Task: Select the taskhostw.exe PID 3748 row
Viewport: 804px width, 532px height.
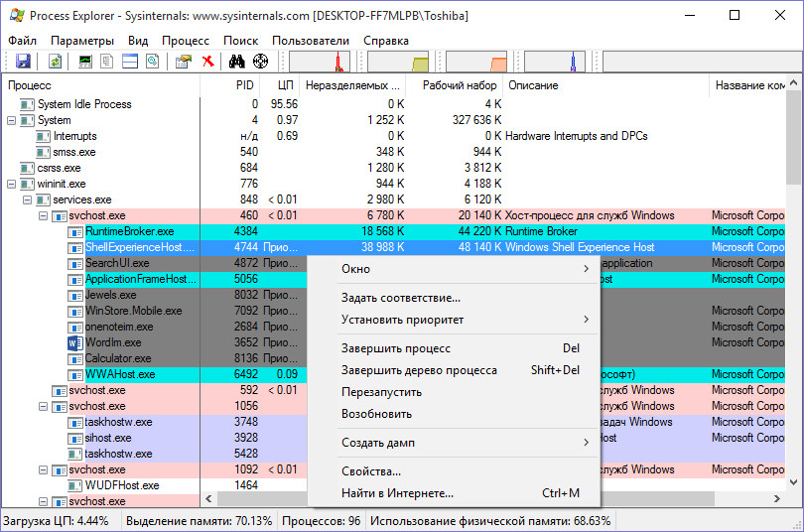Action: coord(393,422)
